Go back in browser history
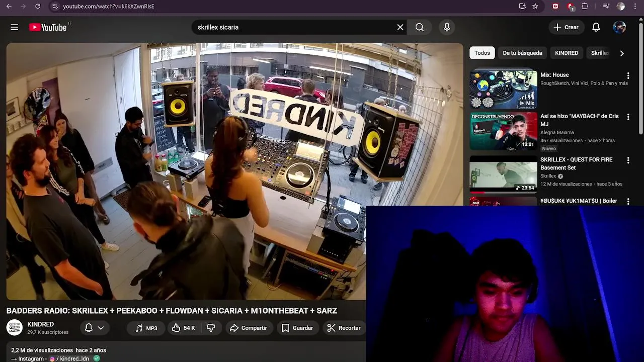Screen dimensions: 644x362 pyautogui.click(x=9, y=6)
